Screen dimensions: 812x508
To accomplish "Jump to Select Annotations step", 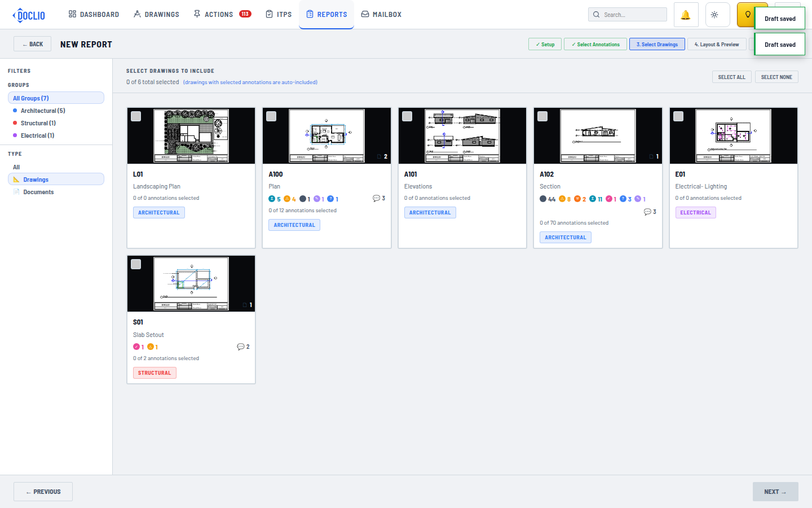I will tap(595, 44).
